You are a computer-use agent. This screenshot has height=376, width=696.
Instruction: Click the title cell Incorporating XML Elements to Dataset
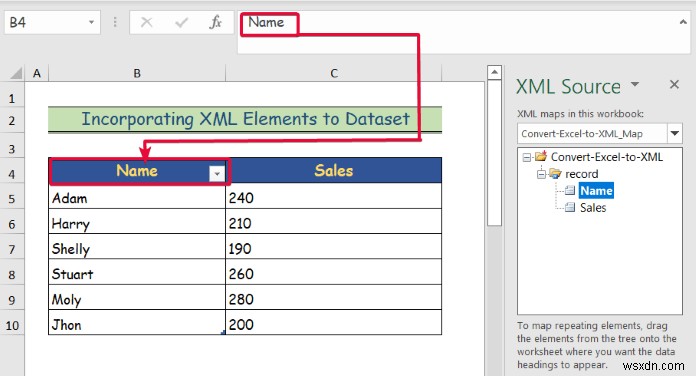(x=245, y=119)
